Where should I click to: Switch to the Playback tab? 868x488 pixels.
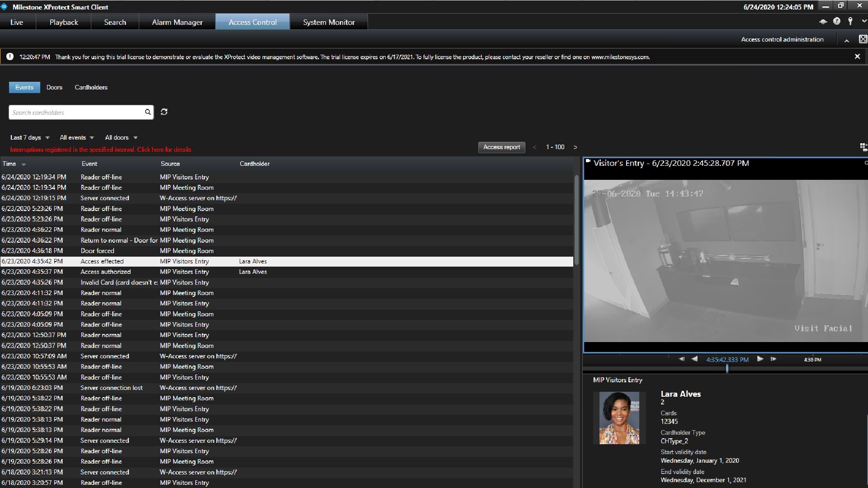64,22
